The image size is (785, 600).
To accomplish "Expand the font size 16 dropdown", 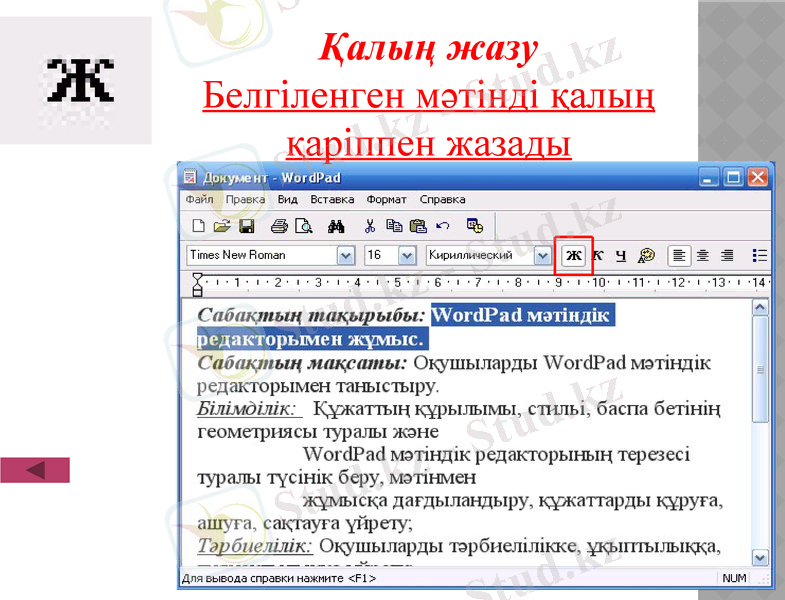I will pos(407,256).
